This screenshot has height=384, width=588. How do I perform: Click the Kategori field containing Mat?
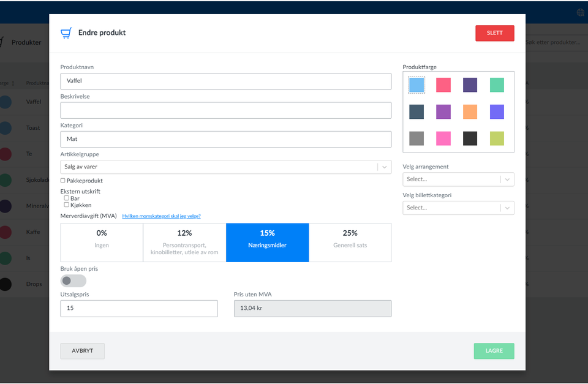[226, 139]
